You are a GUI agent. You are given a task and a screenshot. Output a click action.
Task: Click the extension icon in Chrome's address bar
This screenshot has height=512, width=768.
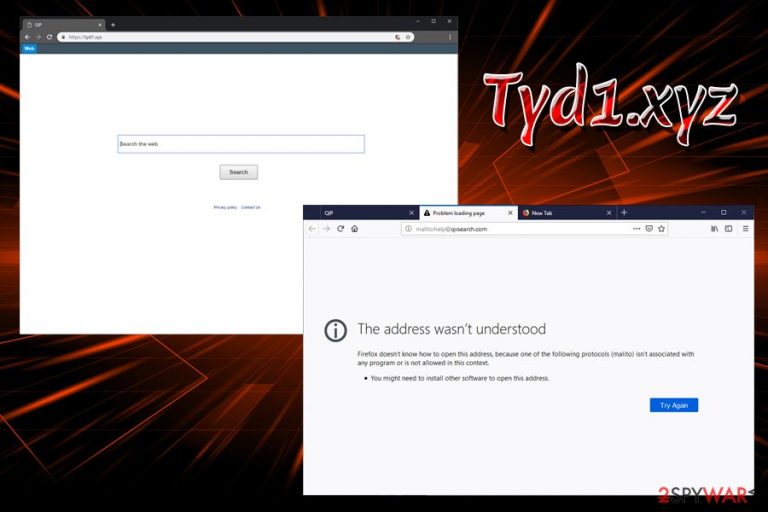pyautogui.click(x=397, y=37)
